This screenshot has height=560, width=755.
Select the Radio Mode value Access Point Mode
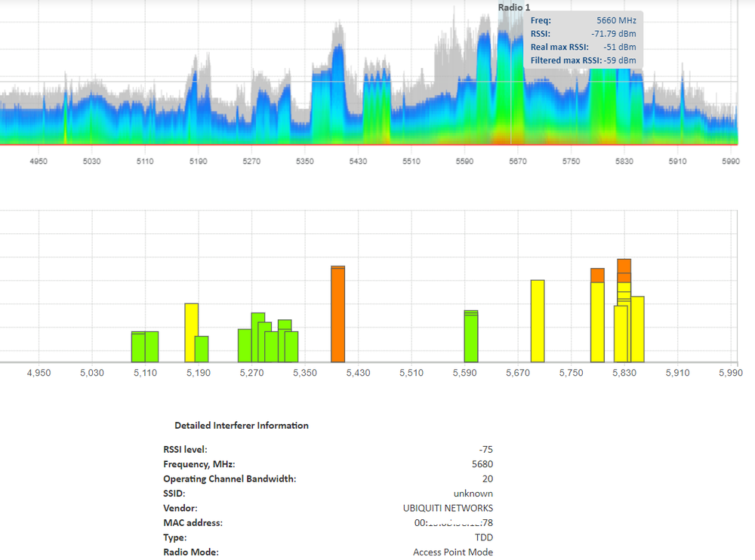tap(453, 552)
